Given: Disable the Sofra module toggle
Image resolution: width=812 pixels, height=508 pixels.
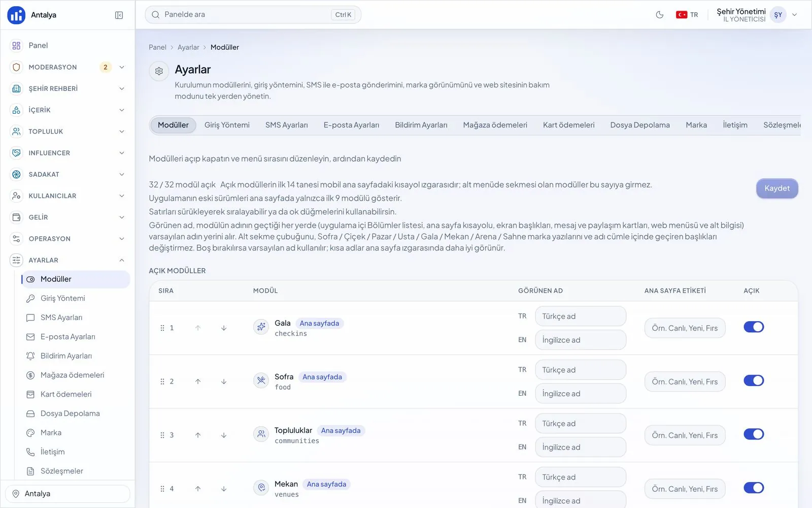Looking at the screenshot, I should click(754, 380).
